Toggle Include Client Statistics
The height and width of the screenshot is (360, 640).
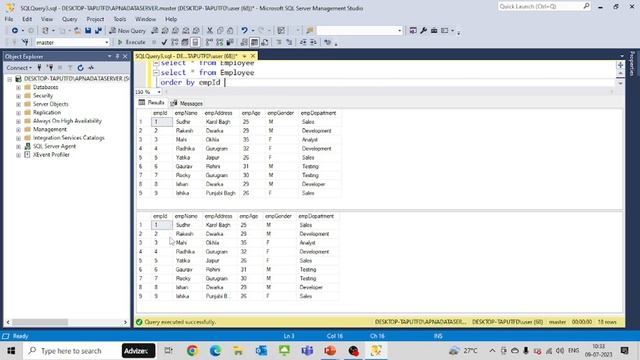click(x=230, y=42)
